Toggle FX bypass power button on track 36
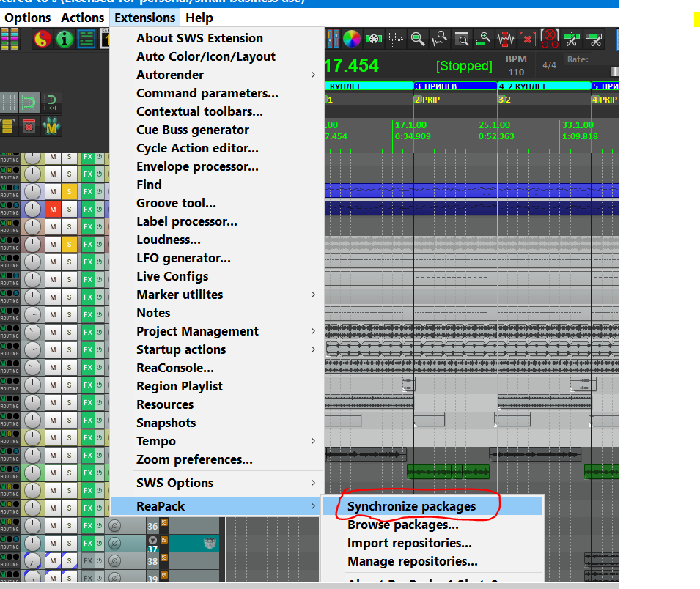Screen dimensions: 700x589 [99, 526]
